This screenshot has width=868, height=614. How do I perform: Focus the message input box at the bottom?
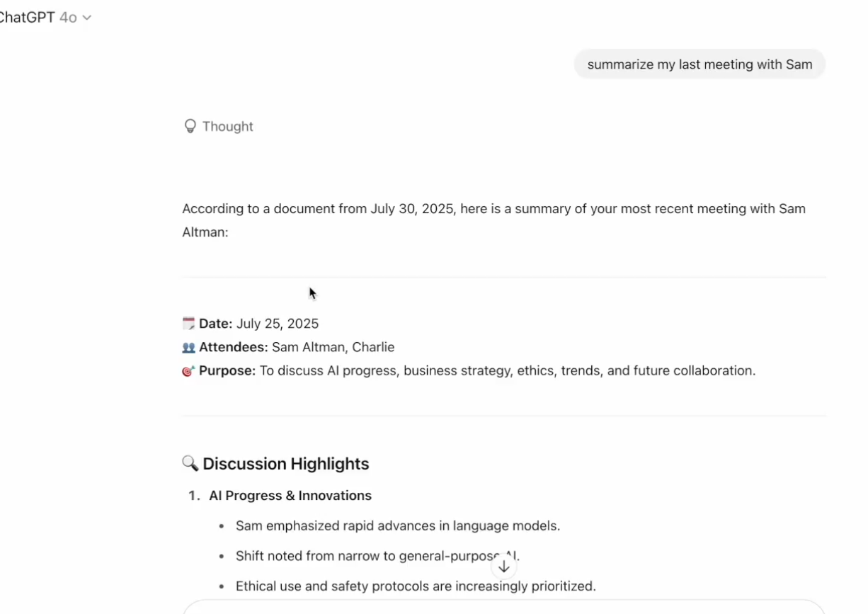click(503, 608)
